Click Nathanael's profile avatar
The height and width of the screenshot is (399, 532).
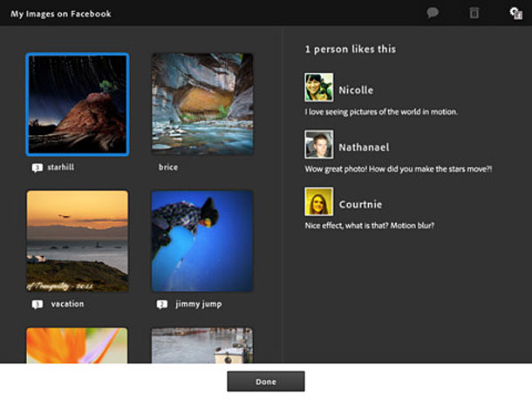tap(318, 145)
